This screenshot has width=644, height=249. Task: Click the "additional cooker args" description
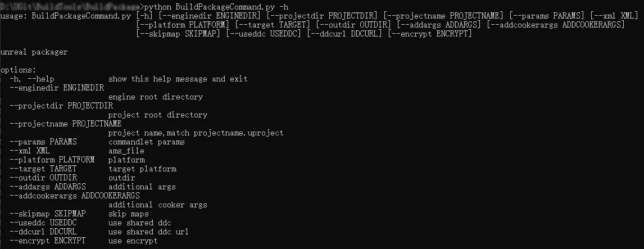coord(157,205)
